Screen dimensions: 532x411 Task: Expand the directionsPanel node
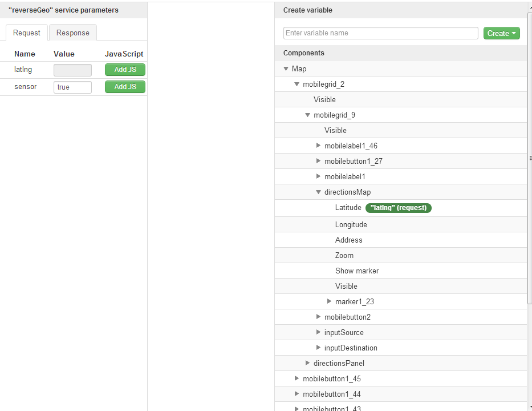click(307, 363)
